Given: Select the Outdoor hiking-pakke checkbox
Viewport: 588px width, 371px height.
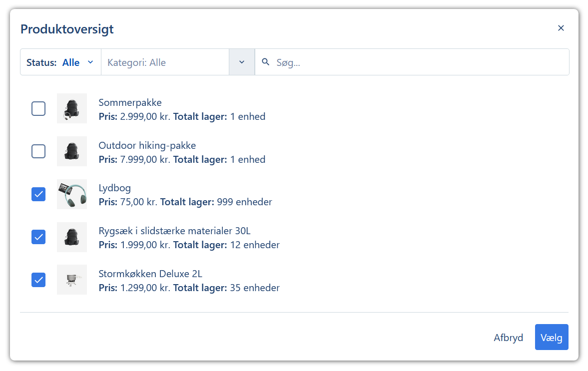Looking at the screenshot, I should (38, 151).
